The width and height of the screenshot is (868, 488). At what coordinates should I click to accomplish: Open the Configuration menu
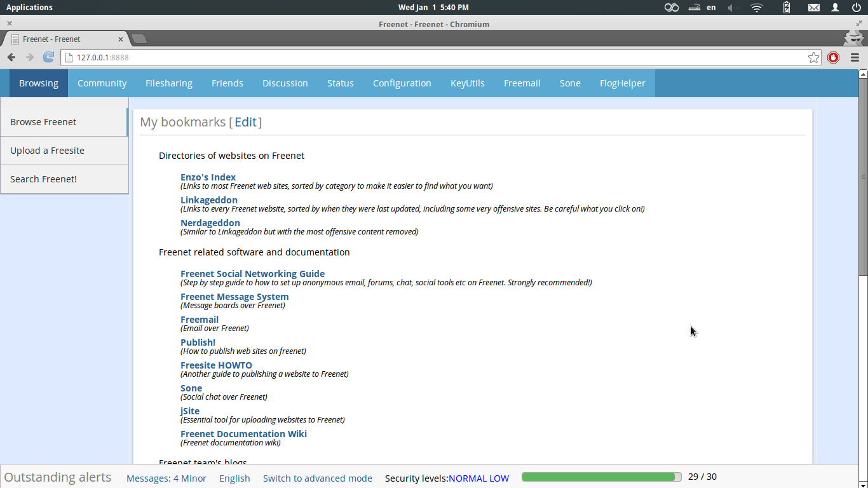tap(402, 83)
